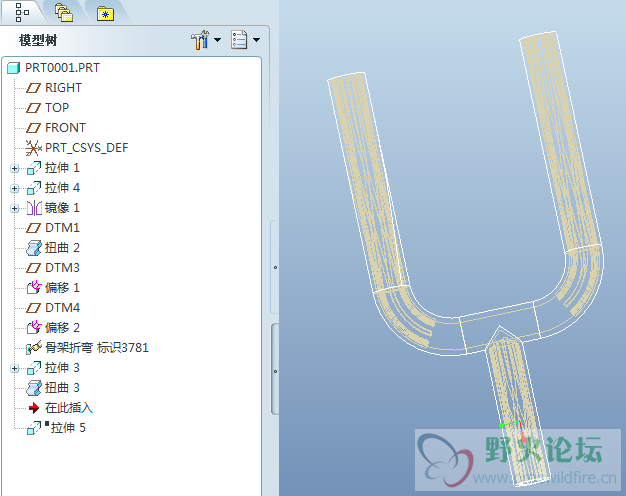Click the upper navigator sash collapse handle

[275, 267]
